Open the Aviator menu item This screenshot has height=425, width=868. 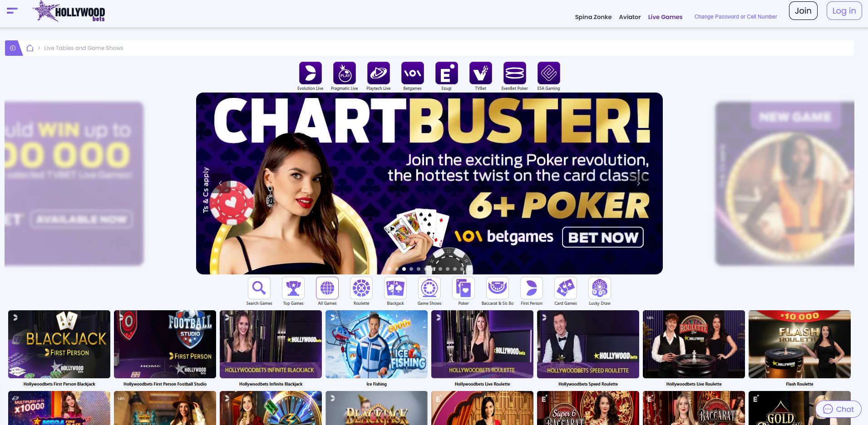click(630, 17)
